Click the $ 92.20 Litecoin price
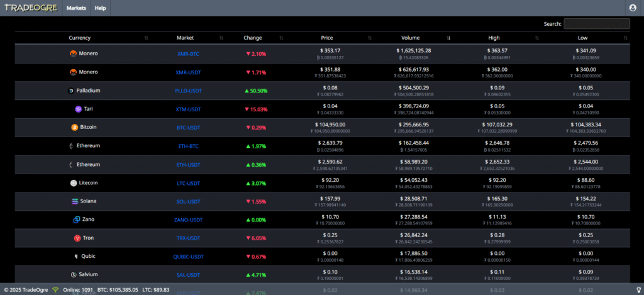 click(330, 180)
